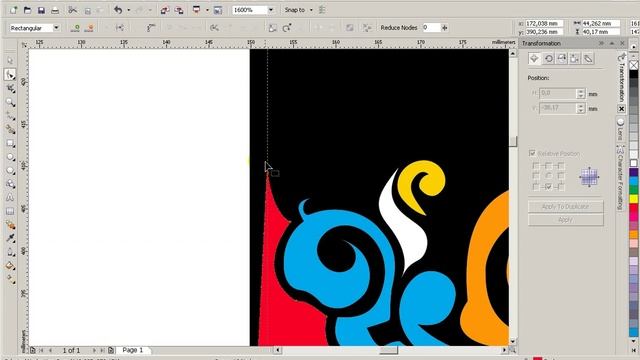Viewport: 640px width, 360px height.
Task: Open a file with the Open icon
Action: pyautogui.click(x=27, y=10)
